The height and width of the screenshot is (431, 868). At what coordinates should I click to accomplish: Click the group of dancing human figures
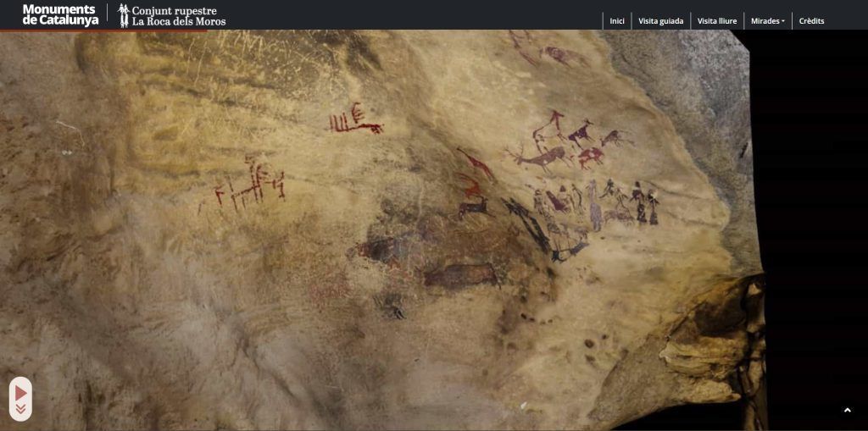pyautogui.click(x=593, y=203)
